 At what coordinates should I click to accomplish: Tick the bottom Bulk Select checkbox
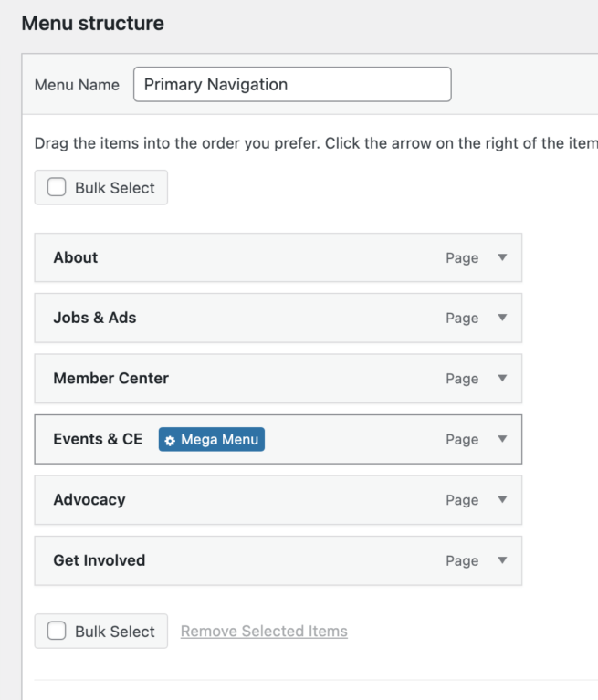click(x=57, y=631)
